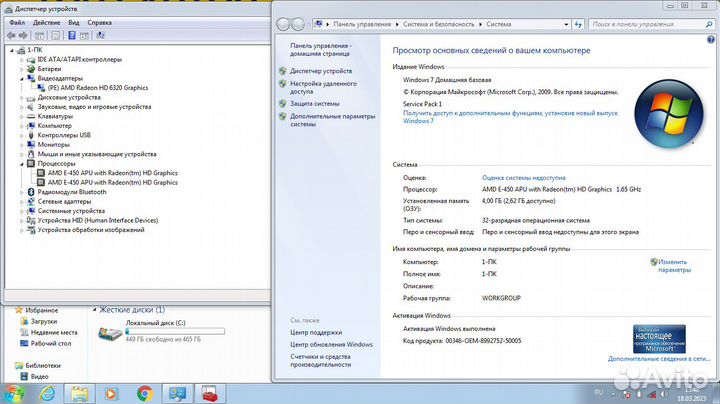The width and height of the screenshot is (720, 404).
Task: Open address bar history dropdown arrow
Action: [x=566, y=24]
